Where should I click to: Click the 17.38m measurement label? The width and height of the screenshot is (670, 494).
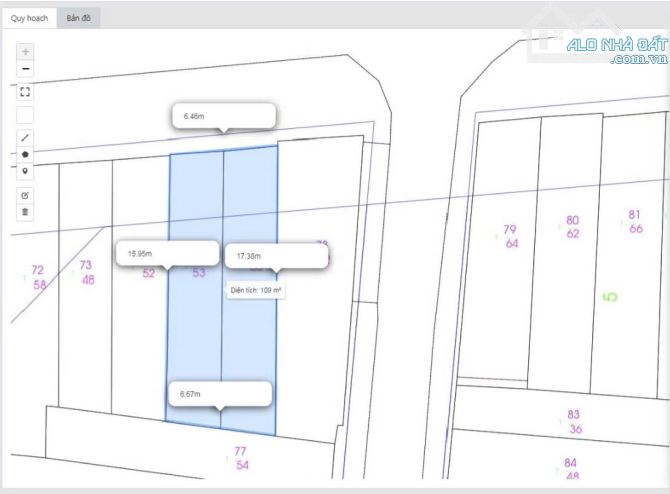click(276, 256)
